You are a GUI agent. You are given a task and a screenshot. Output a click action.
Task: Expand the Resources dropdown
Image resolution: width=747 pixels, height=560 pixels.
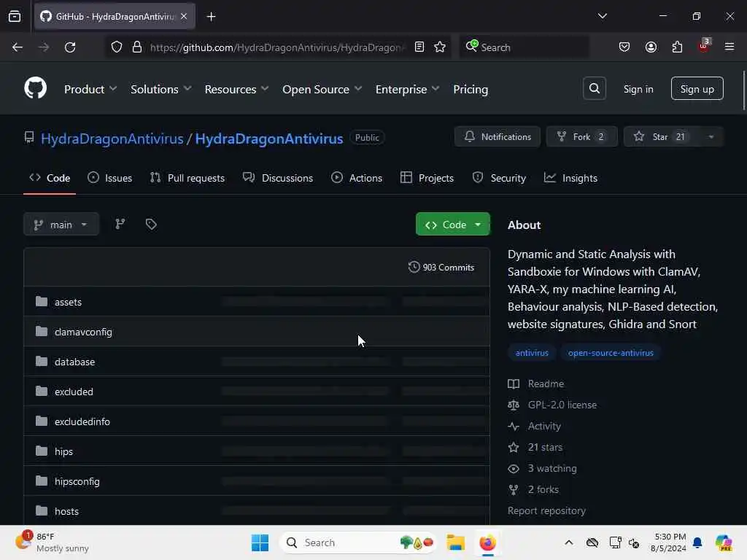point(236,89)
